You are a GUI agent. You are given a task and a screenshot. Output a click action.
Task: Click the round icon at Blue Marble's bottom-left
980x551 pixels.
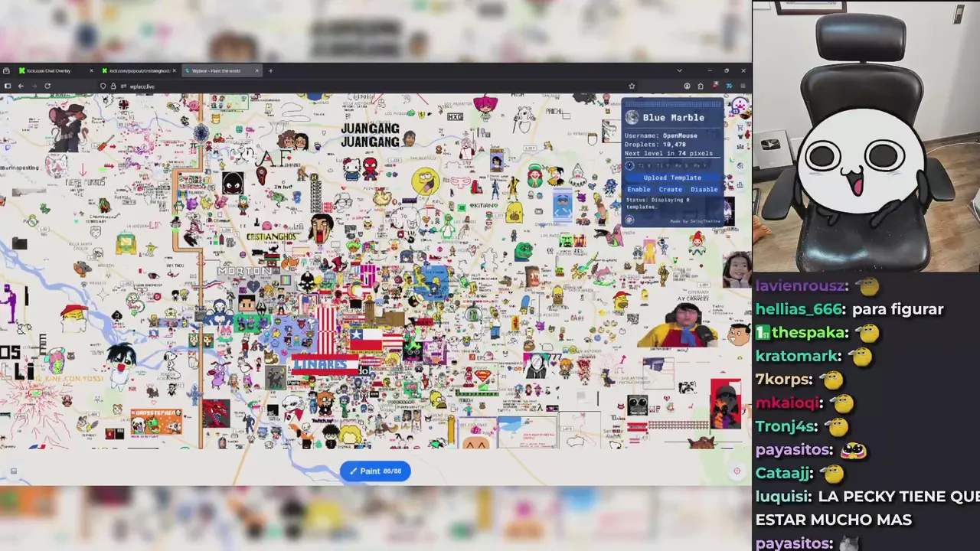629,220
